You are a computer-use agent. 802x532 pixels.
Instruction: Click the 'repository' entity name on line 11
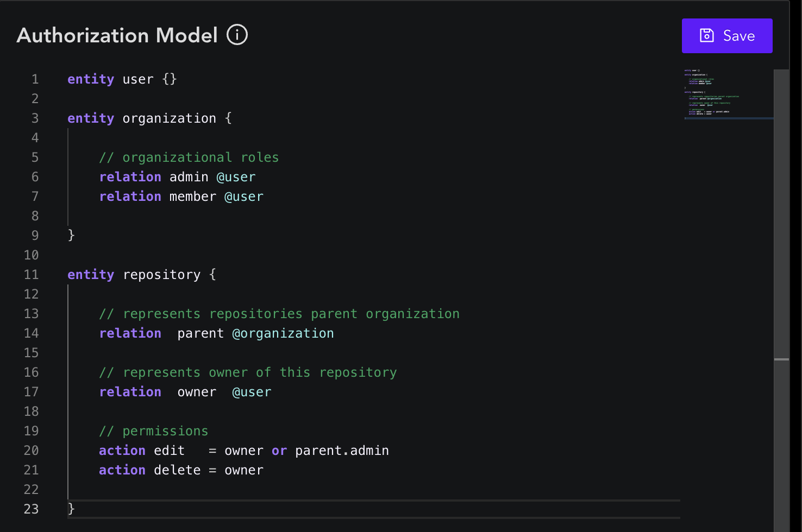click(x=161, y=275)
